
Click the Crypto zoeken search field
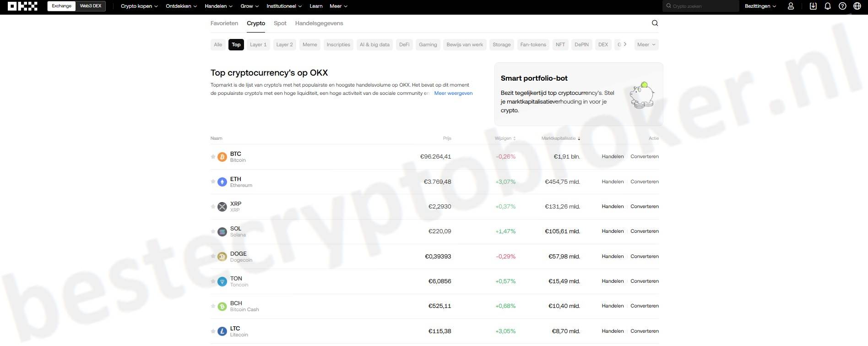point(703,6)
